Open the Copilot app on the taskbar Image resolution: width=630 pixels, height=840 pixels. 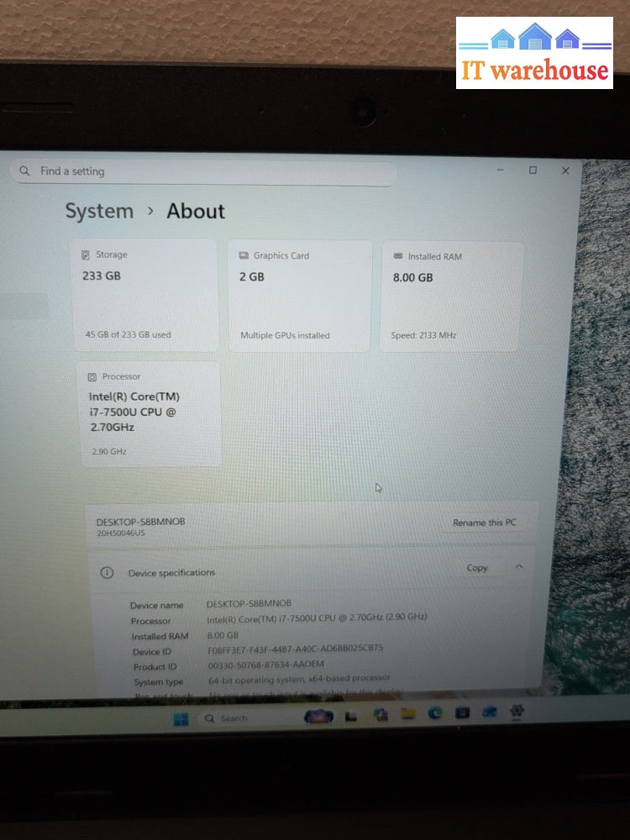(381, 715)
